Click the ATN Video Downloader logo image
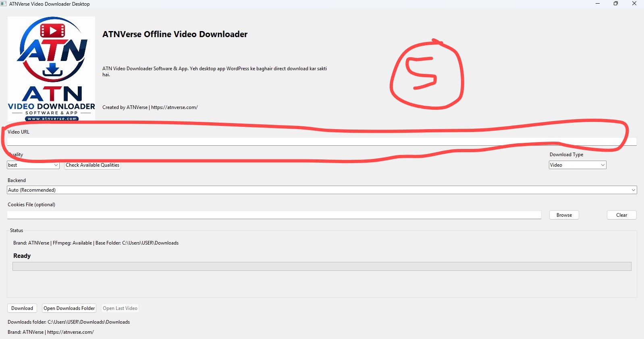The height and width of the screenshot is (339, 644). click(x=51, y=69)
